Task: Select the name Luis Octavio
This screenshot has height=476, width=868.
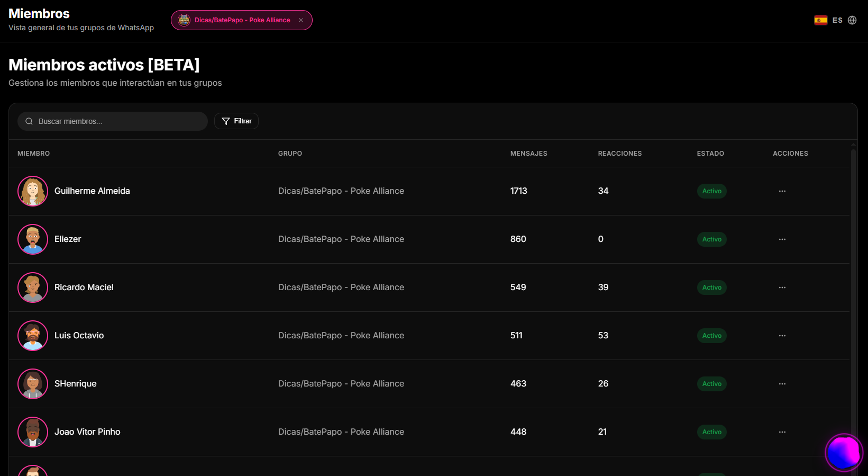Action: pos(79,336)
